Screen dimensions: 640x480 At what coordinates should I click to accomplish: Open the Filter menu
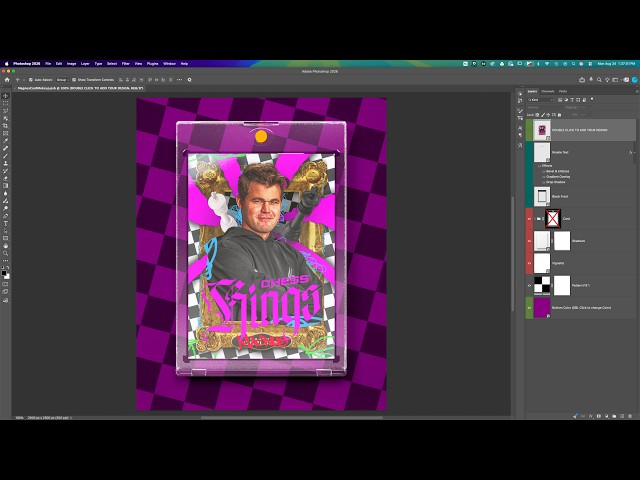pos(126,64)
